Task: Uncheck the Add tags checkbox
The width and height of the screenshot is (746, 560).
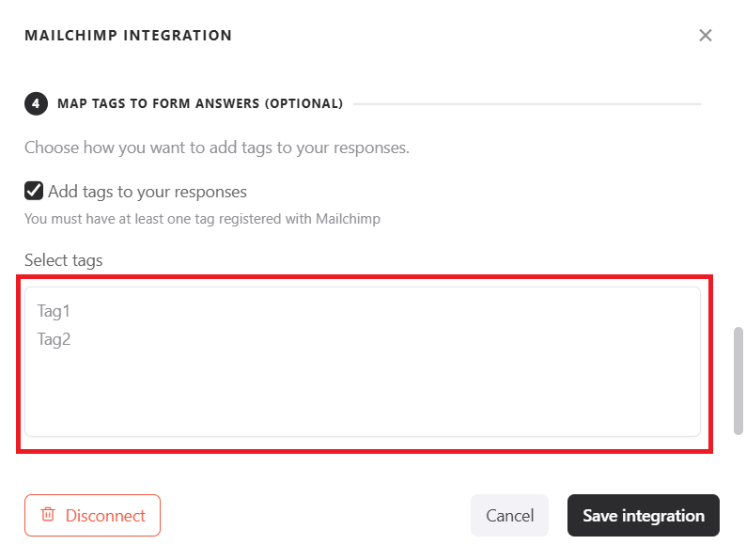Action: 34,192
